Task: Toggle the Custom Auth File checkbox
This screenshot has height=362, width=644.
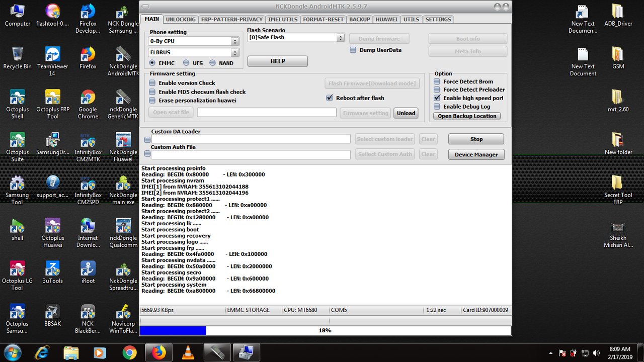Action: click(147, 154)
